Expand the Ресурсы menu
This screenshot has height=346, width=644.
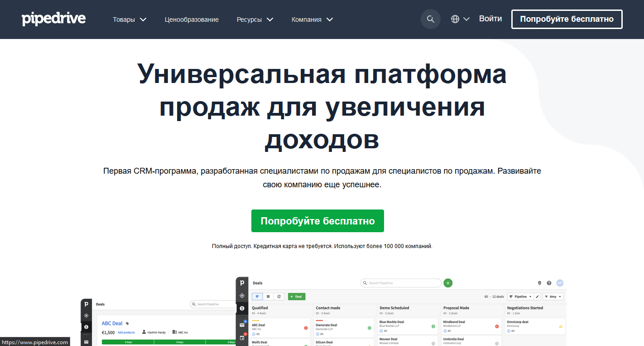click(255, 19)
